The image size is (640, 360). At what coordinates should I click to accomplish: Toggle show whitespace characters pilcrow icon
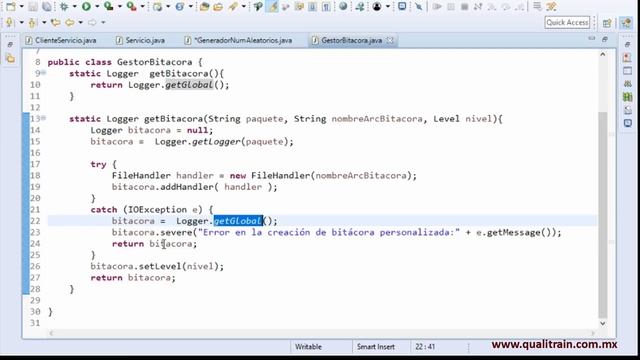tap(326, 6)
